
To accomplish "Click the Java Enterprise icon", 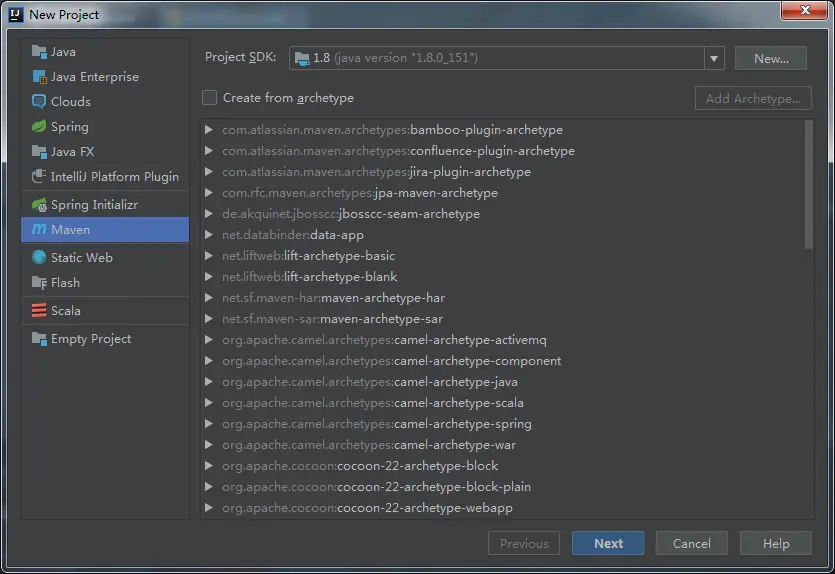I will tap(39, 77).
